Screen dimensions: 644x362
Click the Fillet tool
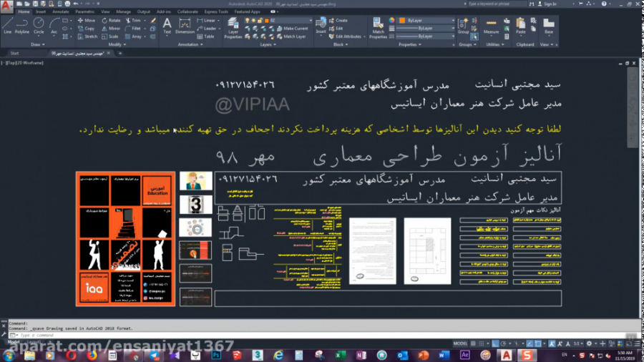pyautogui.click(x=133, y=29)
